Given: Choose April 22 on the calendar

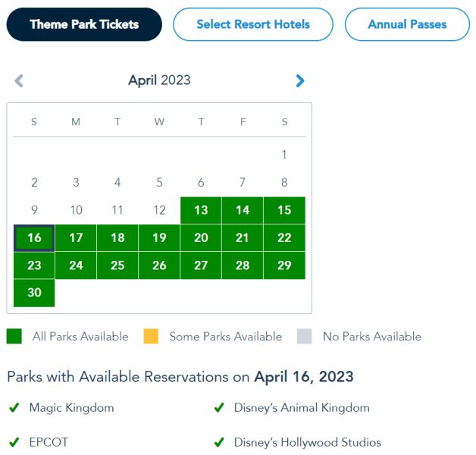Looking at the screenshot, I should (284, 238).
